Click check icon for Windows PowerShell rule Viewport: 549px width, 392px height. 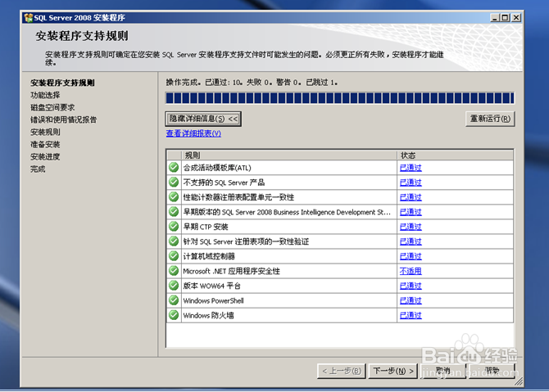pyautogui.click(x=174, y=300)
